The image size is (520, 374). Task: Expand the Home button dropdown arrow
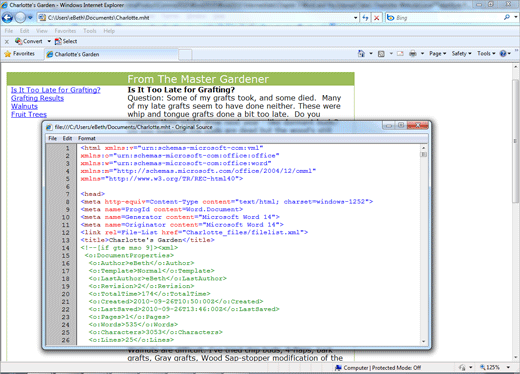pyautogui.click(x=371, y=53)
